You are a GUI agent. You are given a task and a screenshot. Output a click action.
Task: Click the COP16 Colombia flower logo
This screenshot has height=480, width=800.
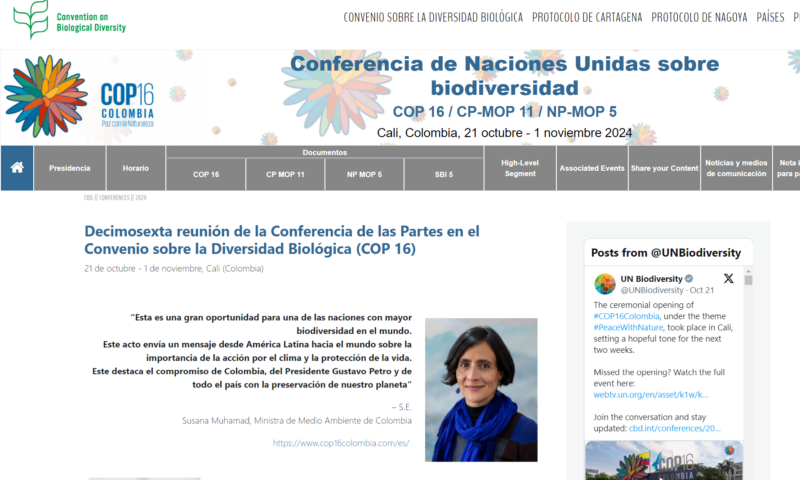[46, 96]
